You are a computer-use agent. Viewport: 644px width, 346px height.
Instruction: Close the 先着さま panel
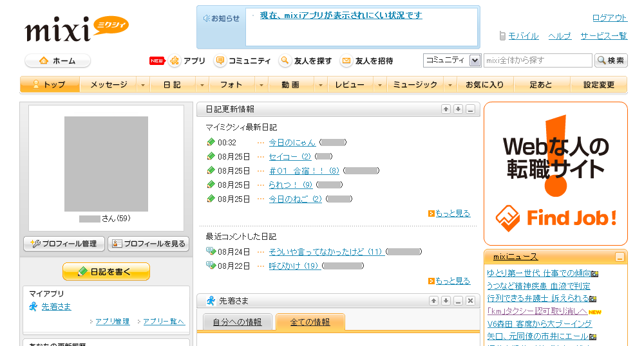click(471, 301)
